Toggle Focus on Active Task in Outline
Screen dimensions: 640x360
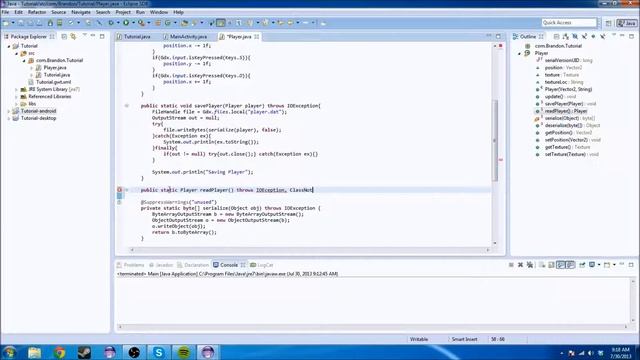556,36
